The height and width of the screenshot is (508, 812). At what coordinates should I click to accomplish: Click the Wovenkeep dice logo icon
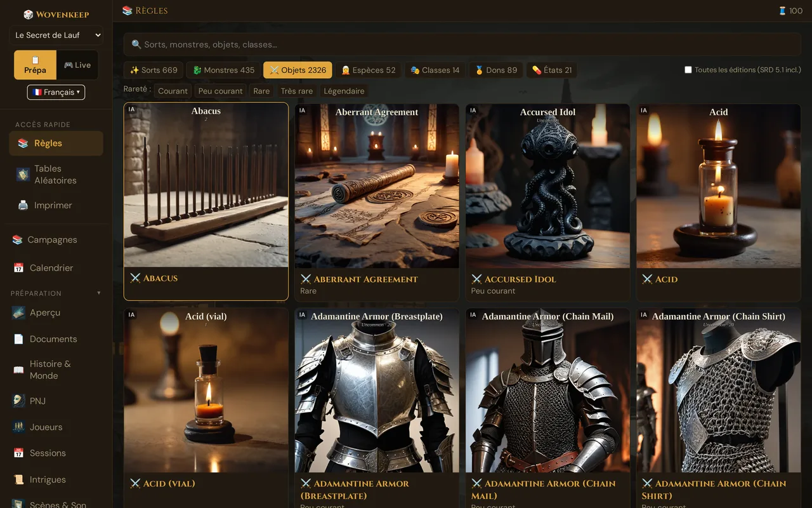click(x=29, y=14)
